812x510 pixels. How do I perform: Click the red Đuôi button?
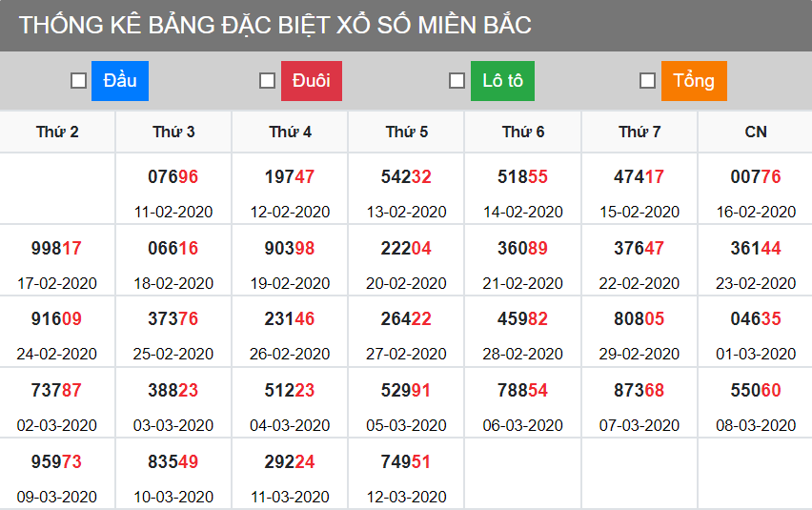[311, 81]
